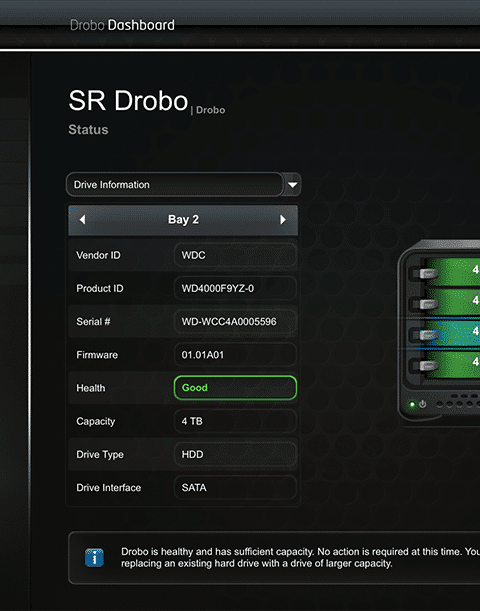Viewport: 480px width, 611px height.
Task: Click the Drobo power button icon
Action: click(423, 404)
